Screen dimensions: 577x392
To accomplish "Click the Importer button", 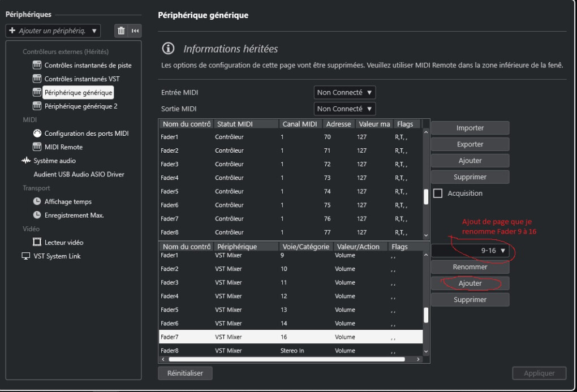I will point(470,128).
